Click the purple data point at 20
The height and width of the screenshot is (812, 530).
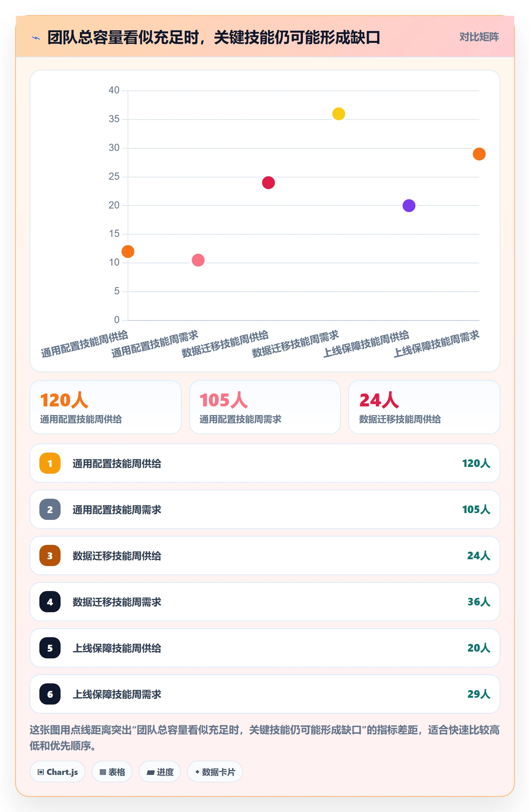click(x=409, y=206)
